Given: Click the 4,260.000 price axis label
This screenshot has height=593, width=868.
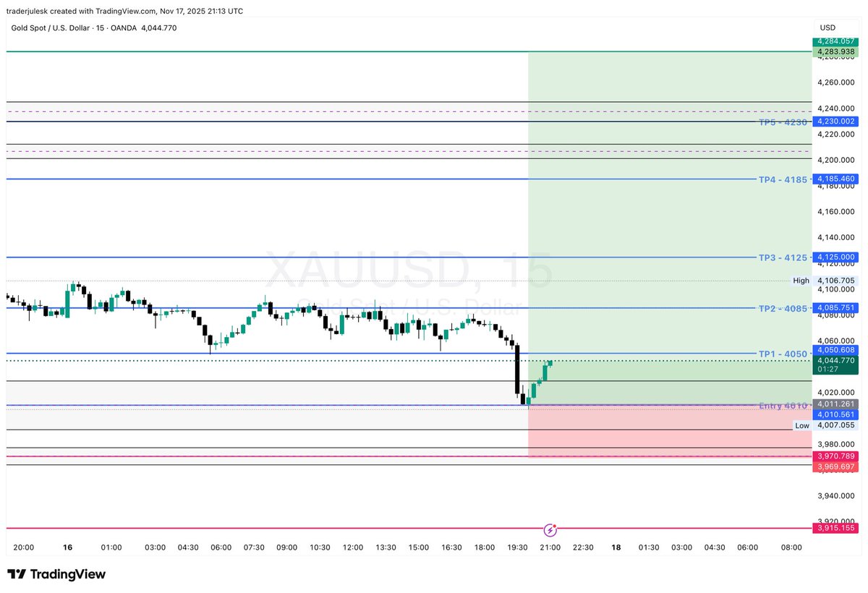Looking at the screenshot, I should click(x=836, y=82).
